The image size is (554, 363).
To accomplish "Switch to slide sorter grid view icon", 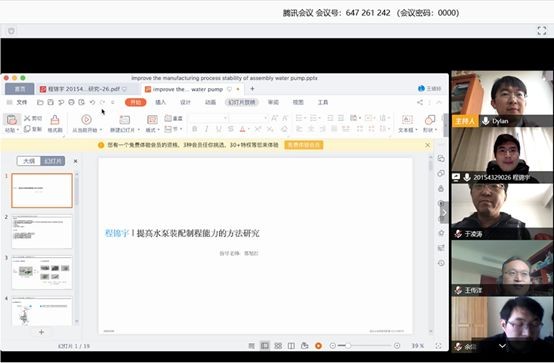I will 278,346.
